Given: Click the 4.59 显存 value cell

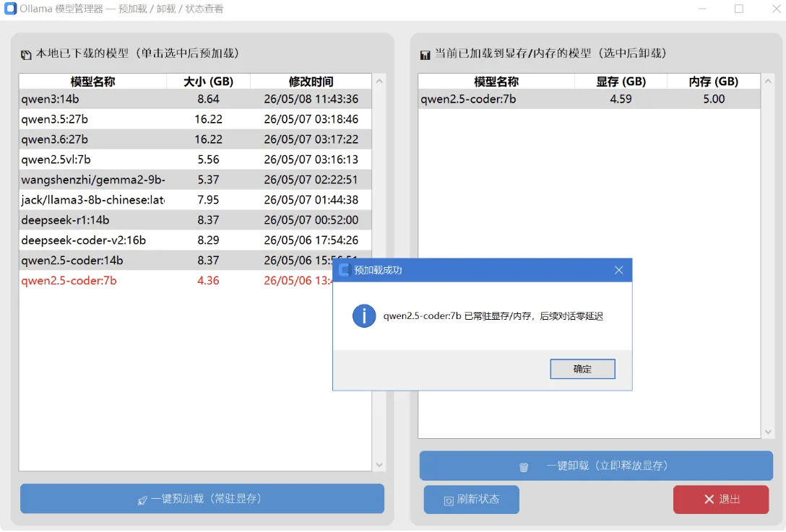Looking at the screenshot, I should (621, 99).
